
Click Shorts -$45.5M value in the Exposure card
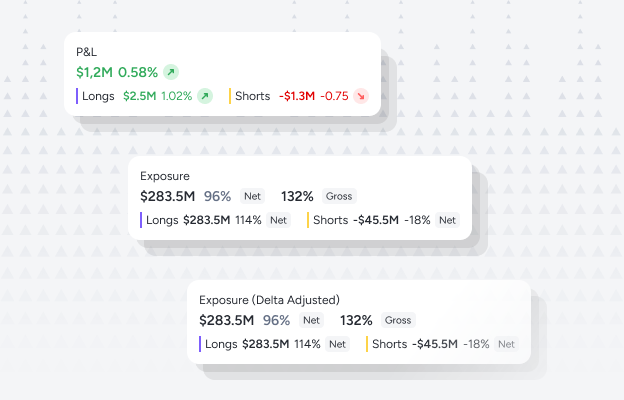pos(376,220)
